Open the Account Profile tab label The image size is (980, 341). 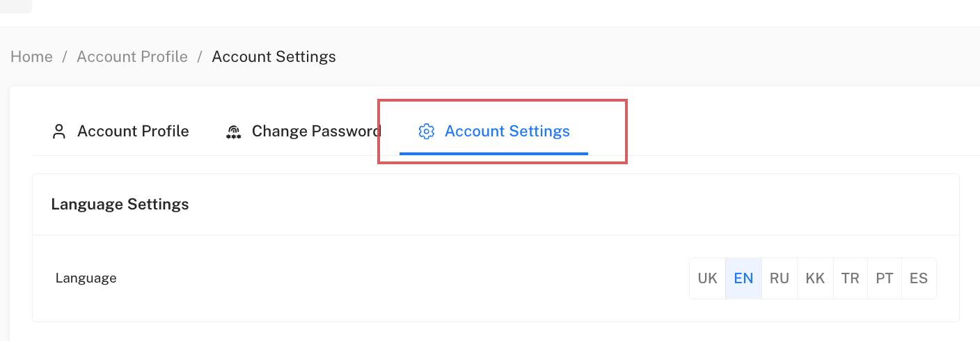(x=133, y=132)
